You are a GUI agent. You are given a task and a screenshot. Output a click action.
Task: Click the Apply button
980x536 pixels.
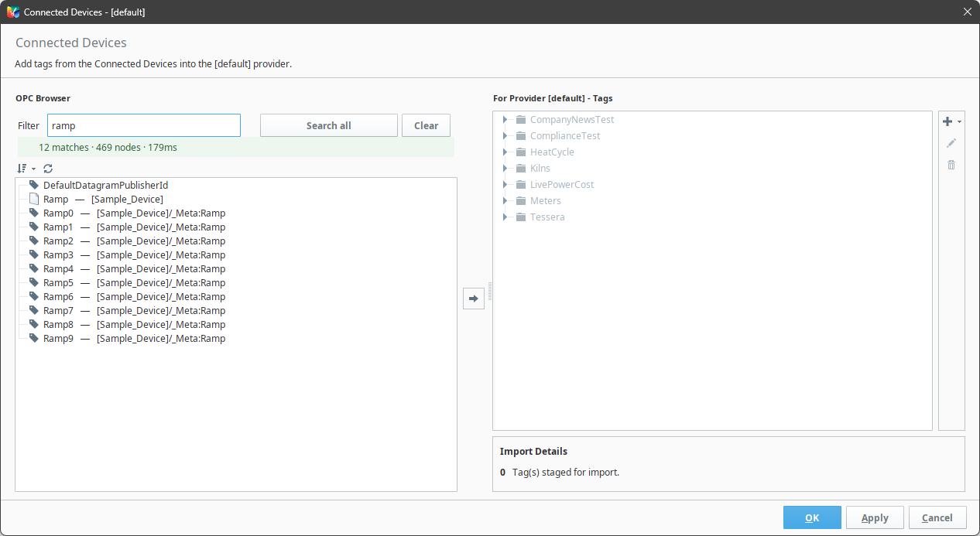(x=875, y=517)
